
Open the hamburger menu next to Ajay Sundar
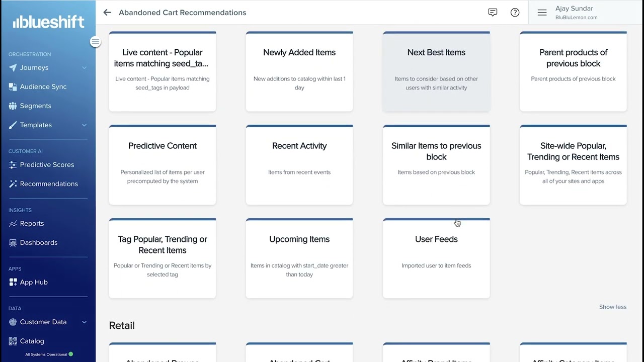point(542,13)
